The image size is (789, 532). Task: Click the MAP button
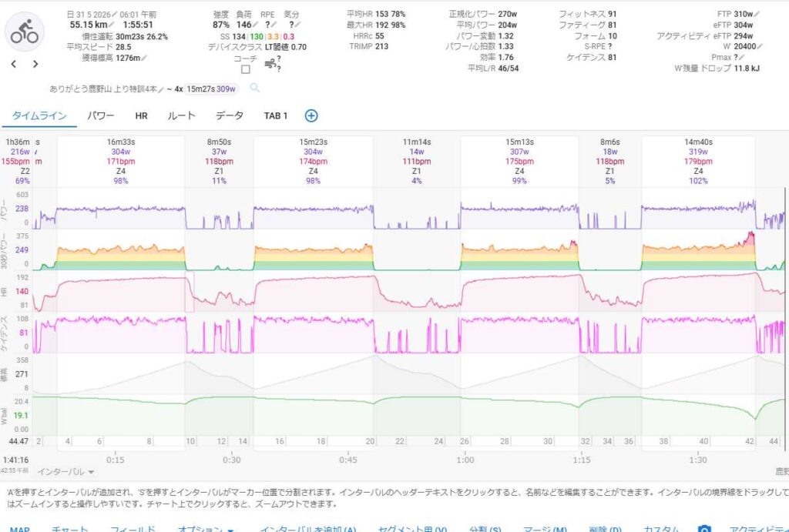pos(19,529)
